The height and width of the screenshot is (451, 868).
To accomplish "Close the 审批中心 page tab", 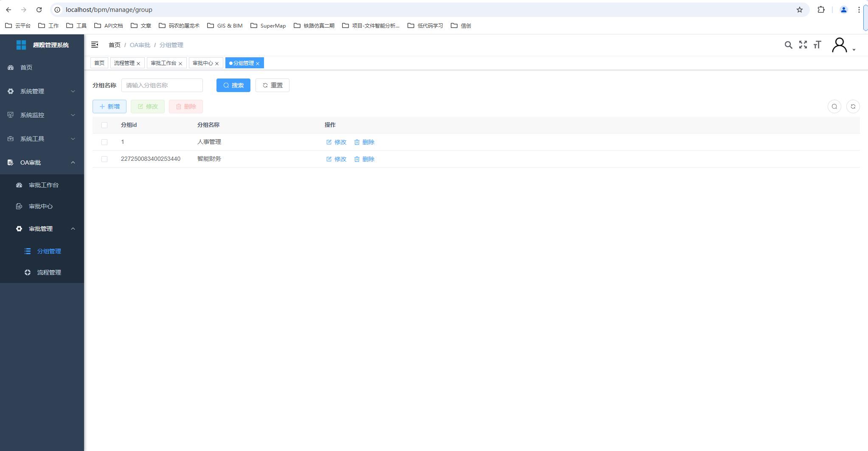I will (x=217, y=64).
